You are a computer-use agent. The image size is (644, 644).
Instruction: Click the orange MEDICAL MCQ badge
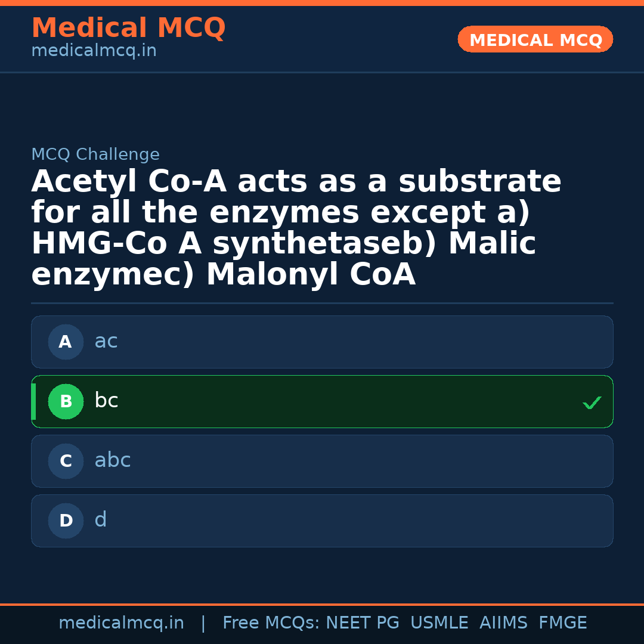tap(535, 39)
